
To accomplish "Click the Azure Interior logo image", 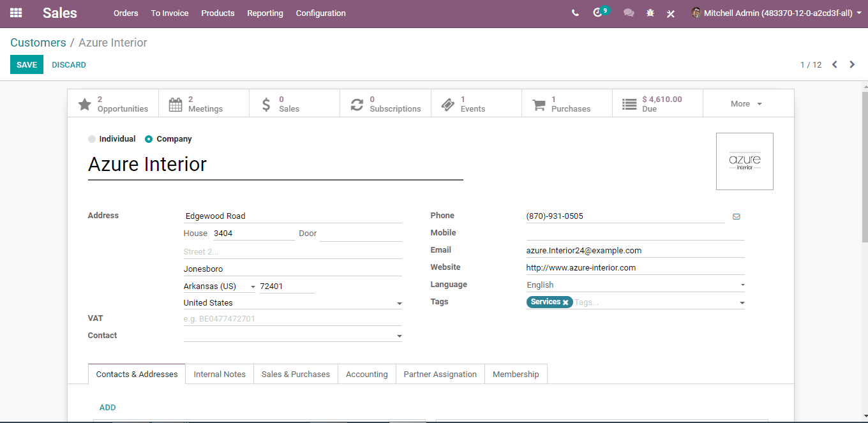I will [745, 161].
